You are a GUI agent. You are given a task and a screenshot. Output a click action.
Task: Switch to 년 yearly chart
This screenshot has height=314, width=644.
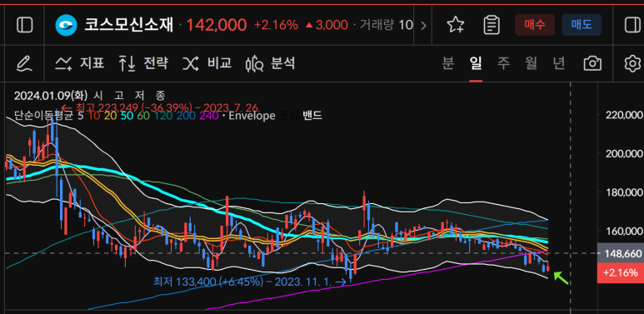pyautogui.click(x=559, y=63)
